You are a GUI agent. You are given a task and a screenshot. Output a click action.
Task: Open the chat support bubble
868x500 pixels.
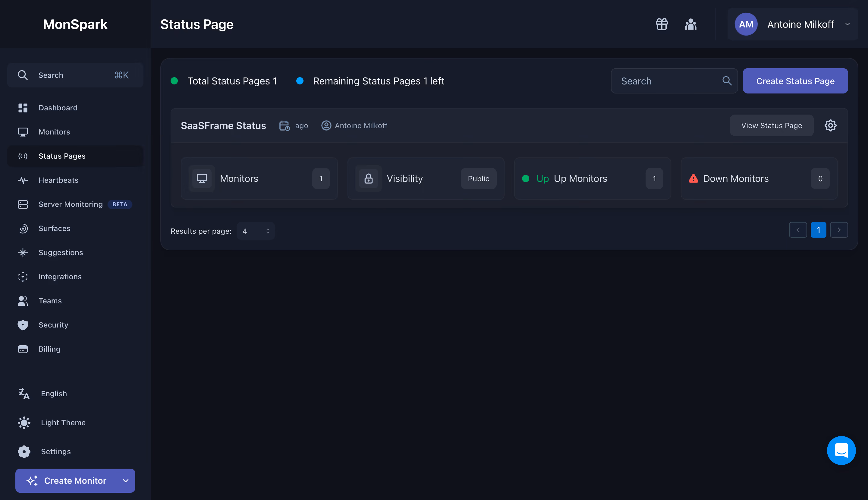pyautogui.click(x=841, y=450)
